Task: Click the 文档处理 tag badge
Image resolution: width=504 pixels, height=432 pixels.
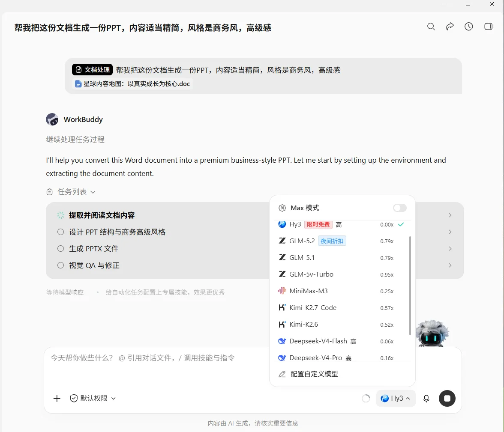Action: click(x=92, y=70)
